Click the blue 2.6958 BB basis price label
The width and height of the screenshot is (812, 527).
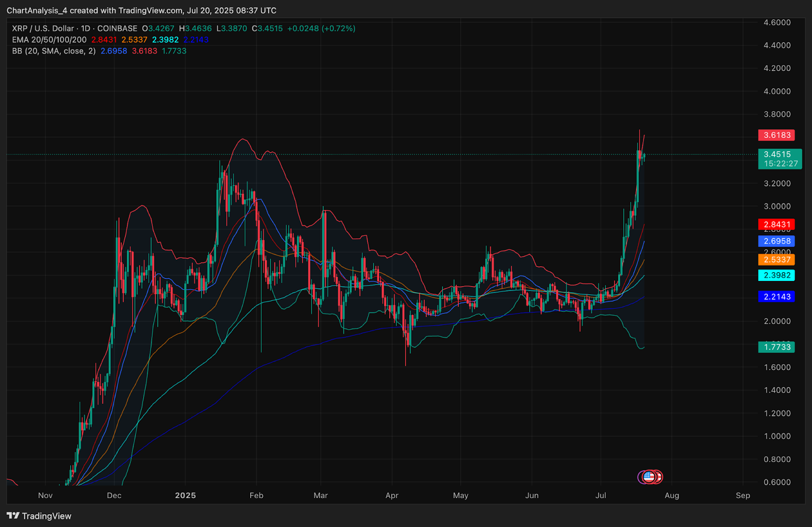[x=776, y=241]
